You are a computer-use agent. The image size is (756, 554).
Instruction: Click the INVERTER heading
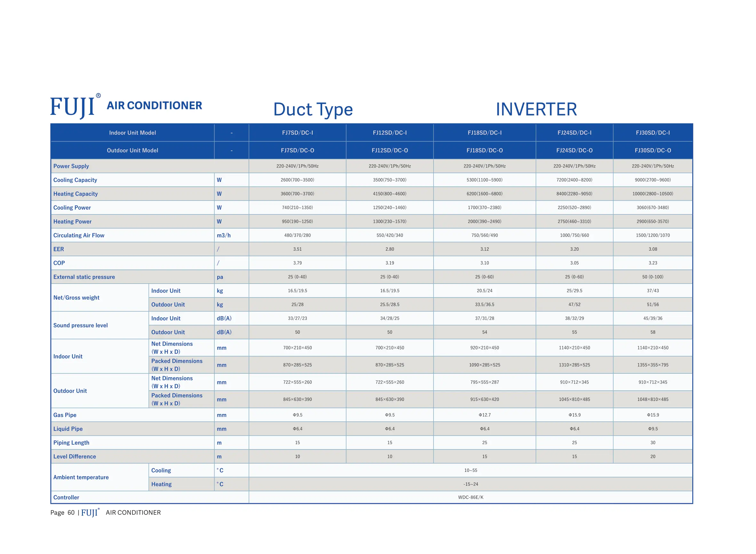tap(536, 109)
